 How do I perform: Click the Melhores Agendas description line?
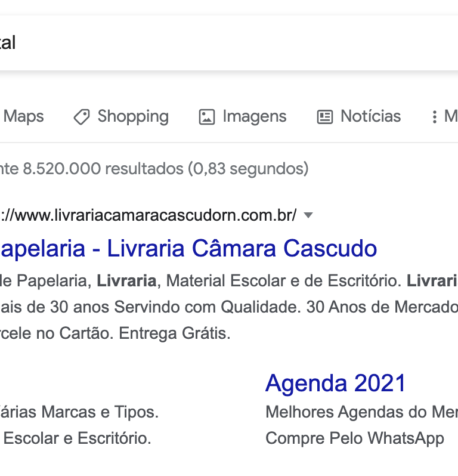361,412
